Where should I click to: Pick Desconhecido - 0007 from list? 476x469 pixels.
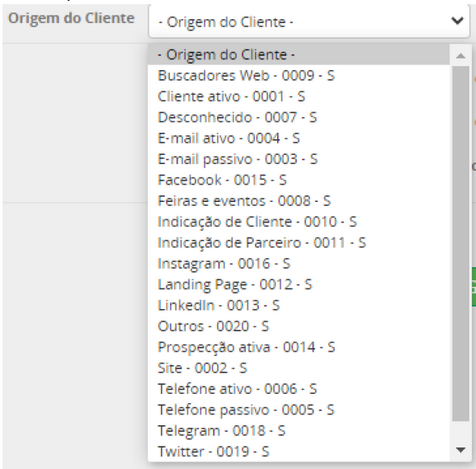(299, 117)
